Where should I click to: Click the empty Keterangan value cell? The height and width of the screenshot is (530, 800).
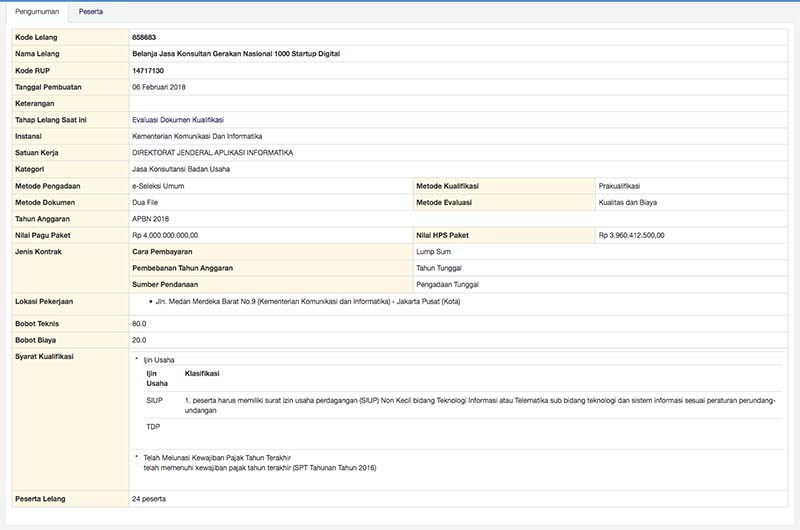pos(400,103)
